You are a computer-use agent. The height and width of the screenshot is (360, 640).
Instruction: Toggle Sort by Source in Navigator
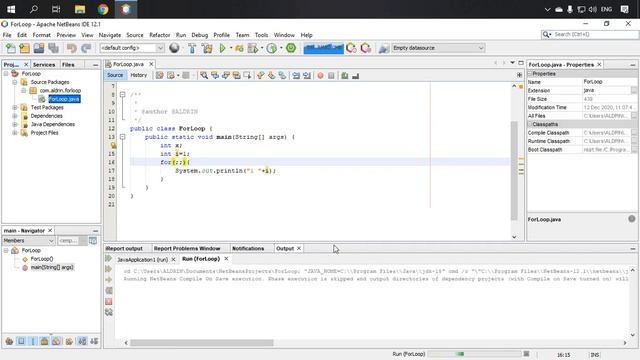94,341
